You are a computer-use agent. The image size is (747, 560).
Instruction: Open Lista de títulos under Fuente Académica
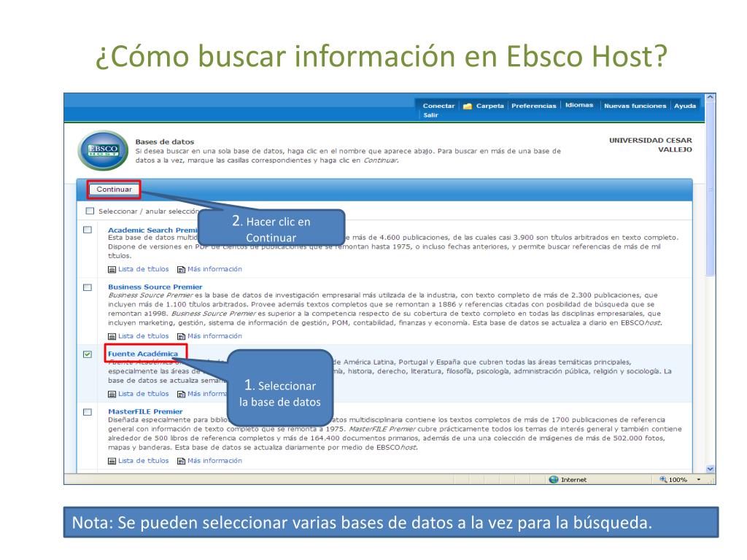click(x=144, y=394)
